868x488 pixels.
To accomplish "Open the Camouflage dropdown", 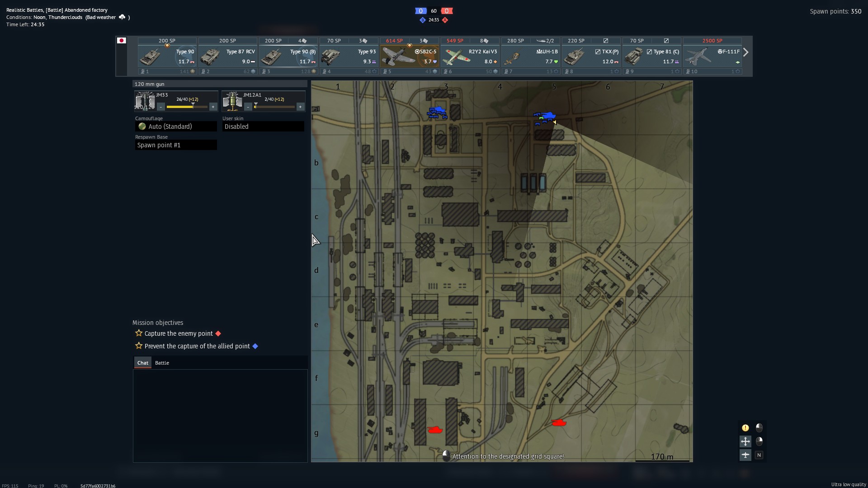I will [x=176, y=127].
